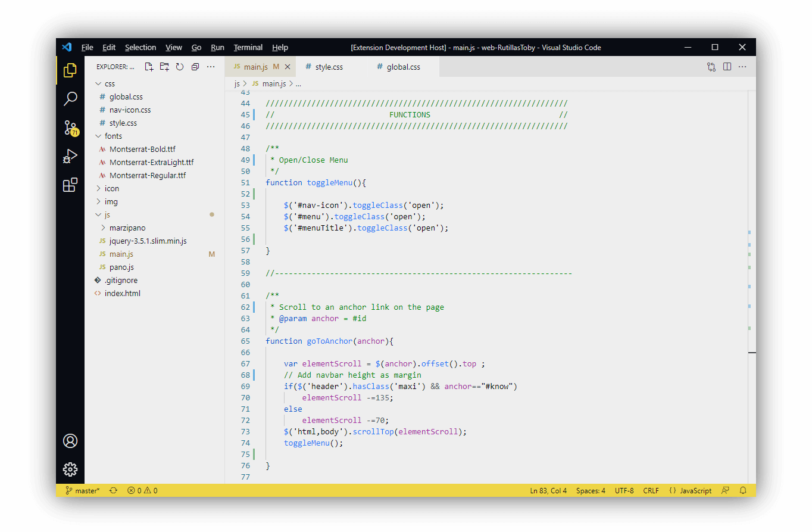Image resolution: width=812 pixels, height=532 pixels.
Task: Open the Explorer view in activity bar
Action: click(70, 70)
